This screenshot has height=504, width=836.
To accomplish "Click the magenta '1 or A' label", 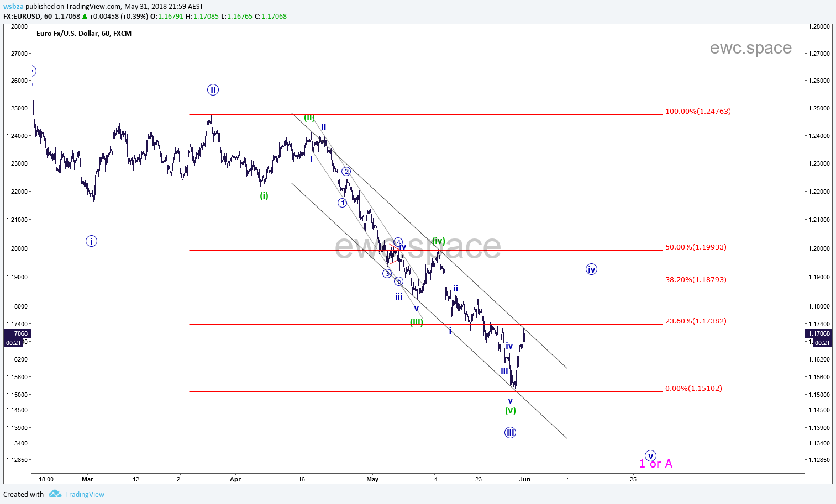I will (656, 464).
